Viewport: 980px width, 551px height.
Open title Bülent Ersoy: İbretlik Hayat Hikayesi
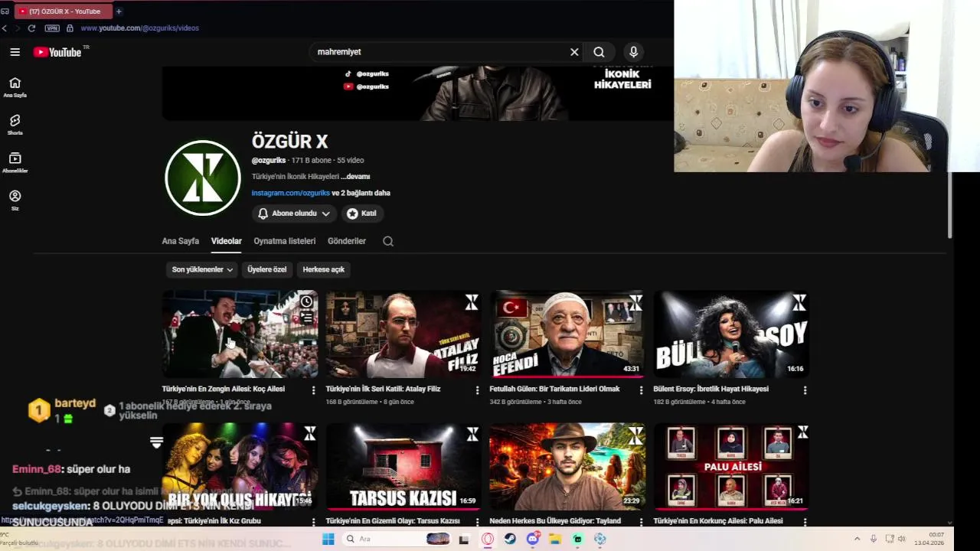coord(710,389)
